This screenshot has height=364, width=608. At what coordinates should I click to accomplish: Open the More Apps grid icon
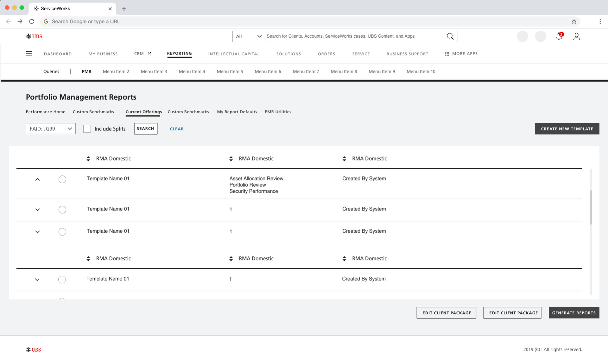[447, 54]
